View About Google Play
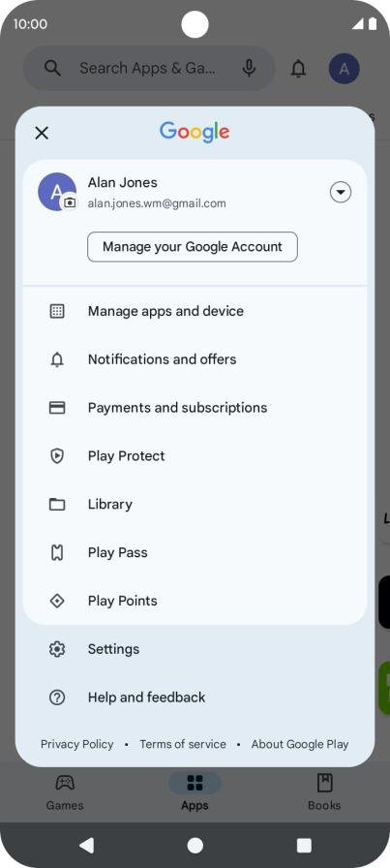 300,745
